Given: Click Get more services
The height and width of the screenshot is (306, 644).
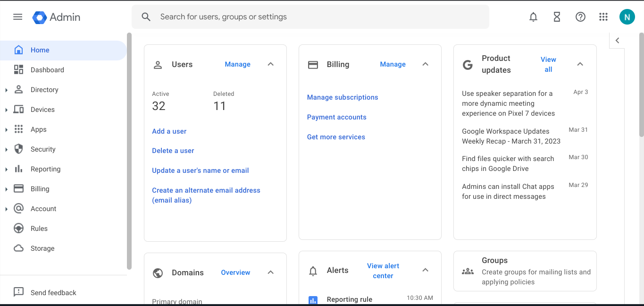Looking at the screenshot, I should tap(336, 137).
